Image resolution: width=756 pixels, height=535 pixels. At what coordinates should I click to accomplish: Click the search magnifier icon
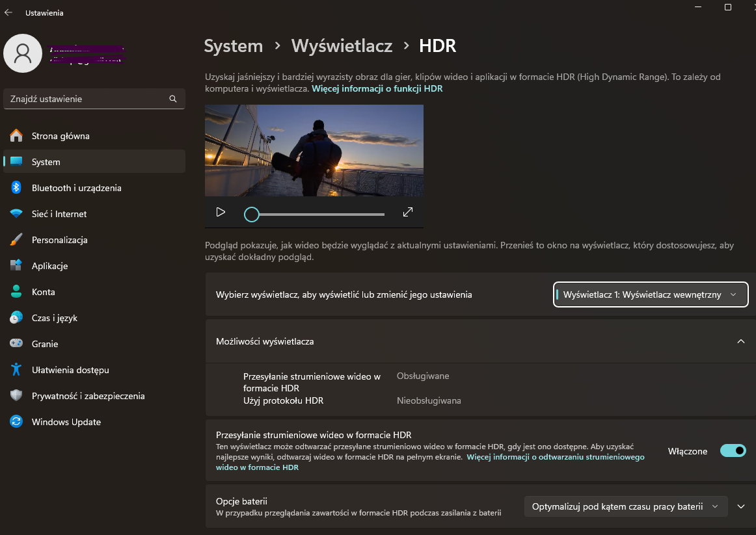pyautogui.click(x=173, y=99)
